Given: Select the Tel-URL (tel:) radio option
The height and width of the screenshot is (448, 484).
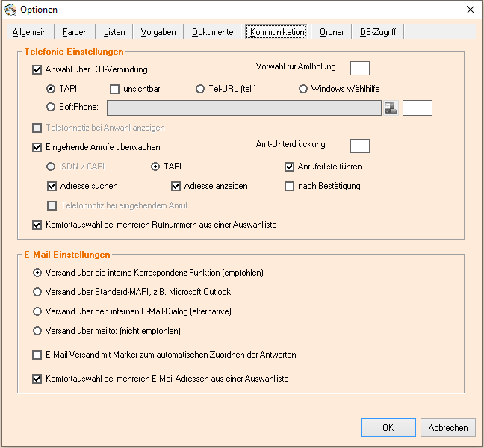Looking at the screenshot, I should pos(200,90).
